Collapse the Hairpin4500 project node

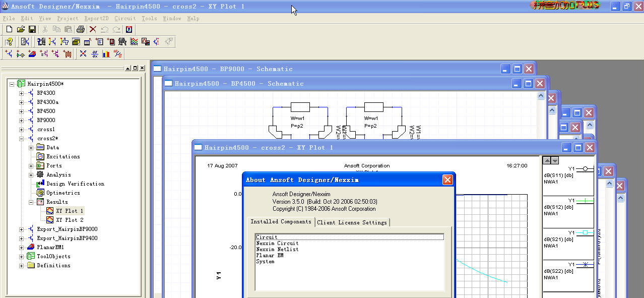12,84
